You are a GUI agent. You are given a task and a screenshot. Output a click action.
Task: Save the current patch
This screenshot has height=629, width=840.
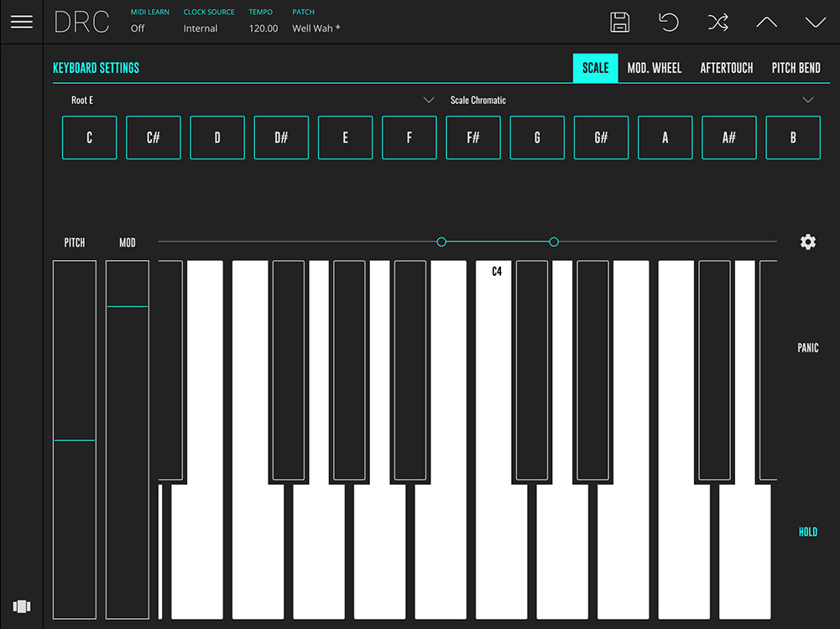620,23
